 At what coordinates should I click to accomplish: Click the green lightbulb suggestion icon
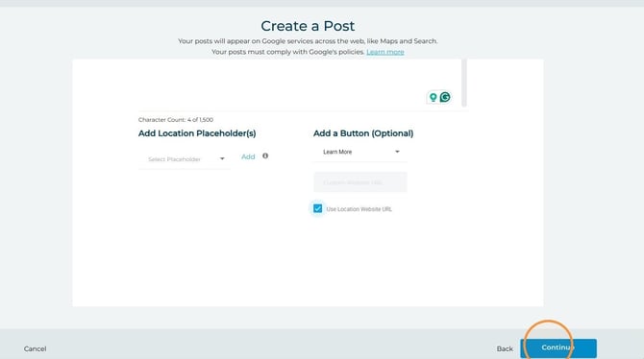(433, 97)
